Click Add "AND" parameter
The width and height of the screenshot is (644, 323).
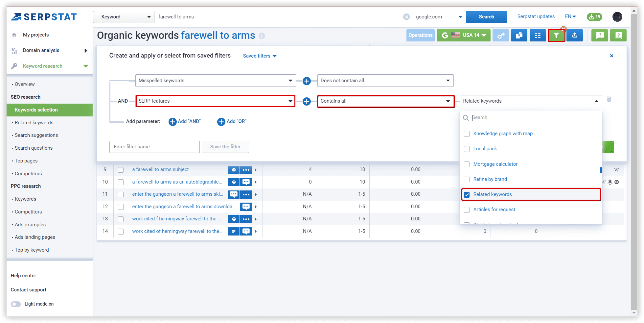click(185, 122)
